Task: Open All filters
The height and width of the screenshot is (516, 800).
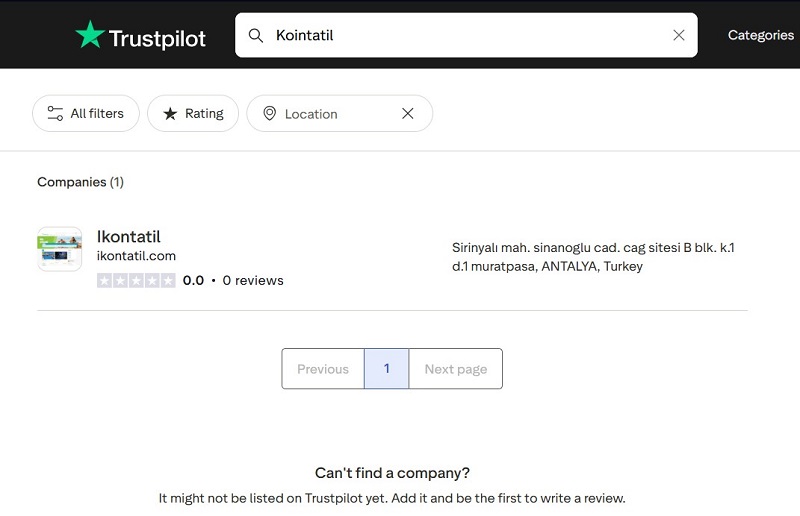Action: 86,113
